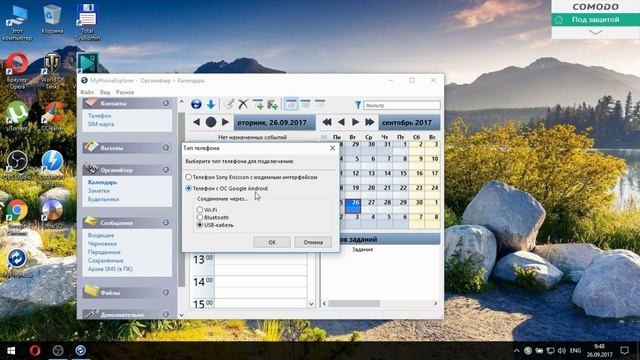The width and height of the screenshot is (640, 360).
Task: Expand the Вызовы sidebar section
Action: coord(166,147)
